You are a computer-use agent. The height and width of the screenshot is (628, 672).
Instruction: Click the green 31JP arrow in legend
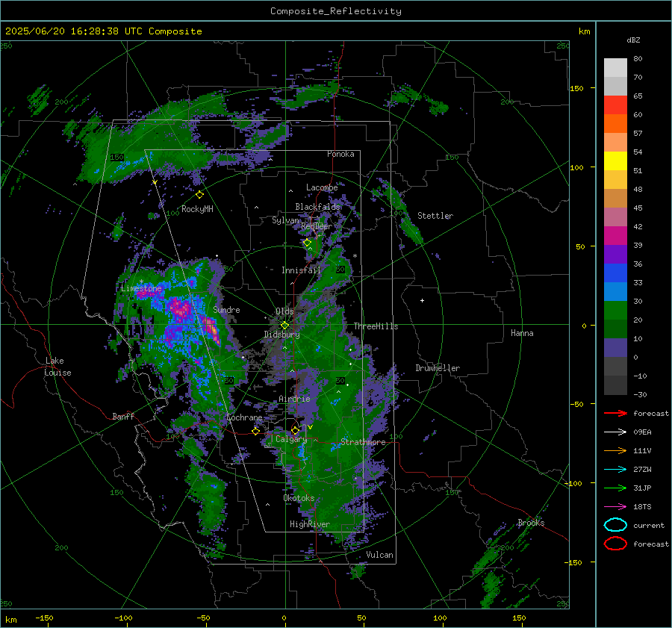click(615, 488)
